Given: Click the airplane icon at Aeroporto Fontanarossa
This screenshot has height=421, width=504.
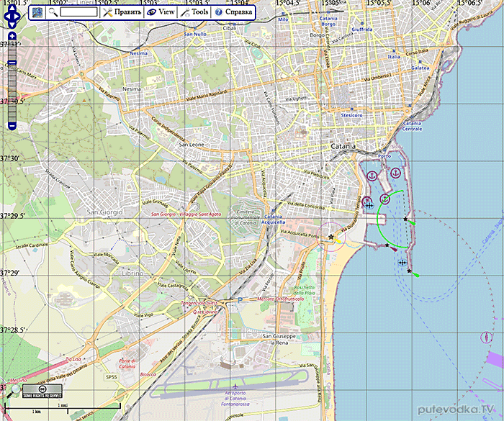Looking at the screenshot, I should [235, 386].
